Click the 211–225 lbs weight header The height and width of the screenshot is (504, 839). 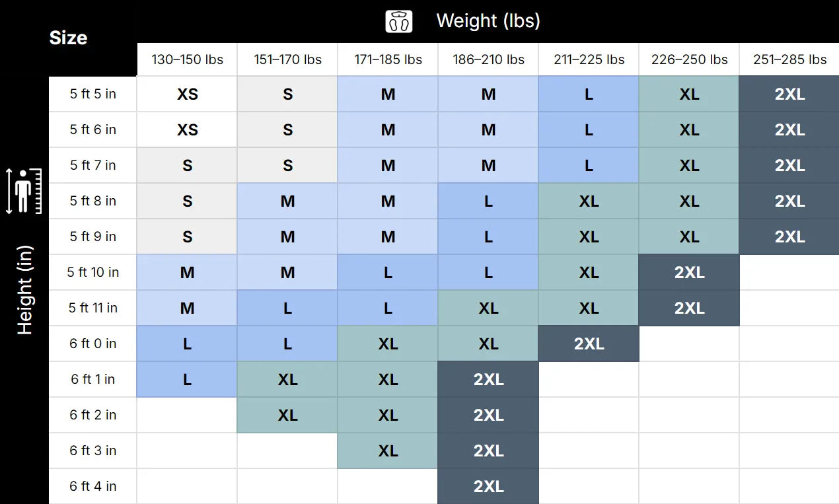coord(589,59)
